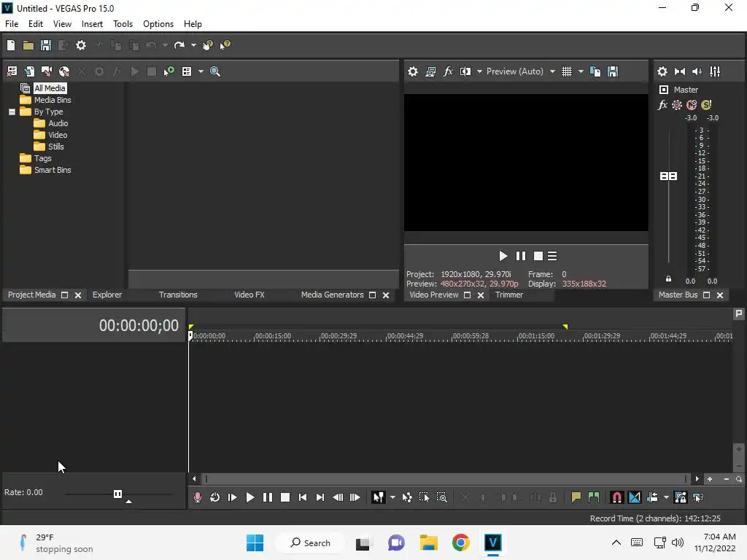Open Master FX icon under Master
This screenshot has width=747, height=560.
[662, 105]
